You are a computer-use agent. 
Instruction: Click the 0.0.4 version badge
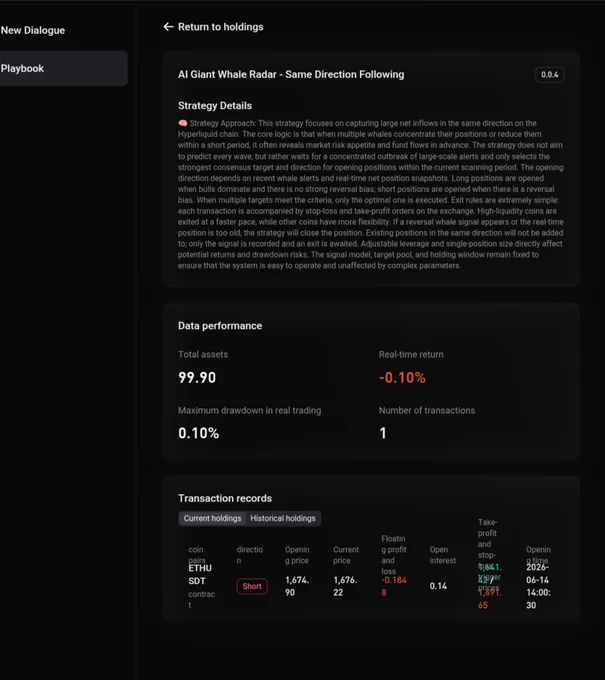(549, 75)
